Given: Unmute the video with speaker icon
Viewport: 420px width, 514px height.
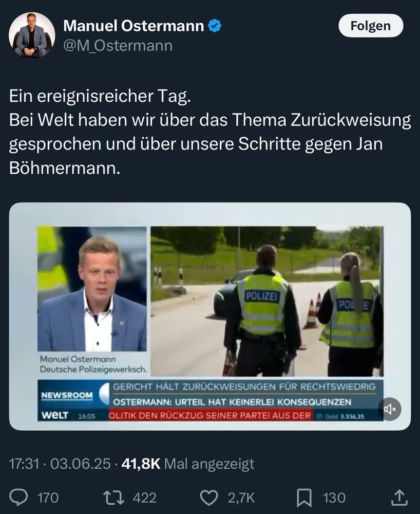Looking at the screenshot, I should [390, 409].
